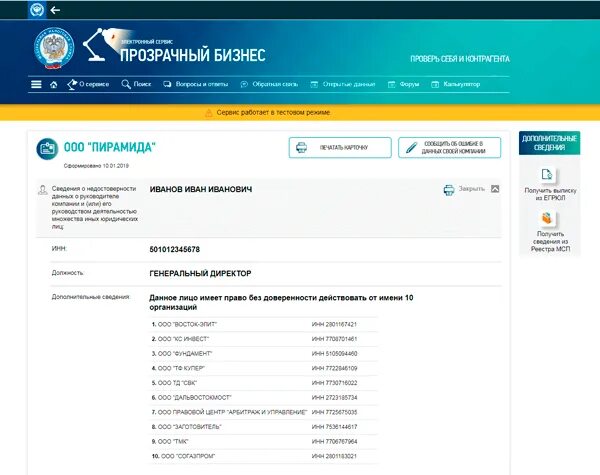The image size is (600, 475).
Task: Click 'Закрыть' link
Action: [x=471, y=189]
